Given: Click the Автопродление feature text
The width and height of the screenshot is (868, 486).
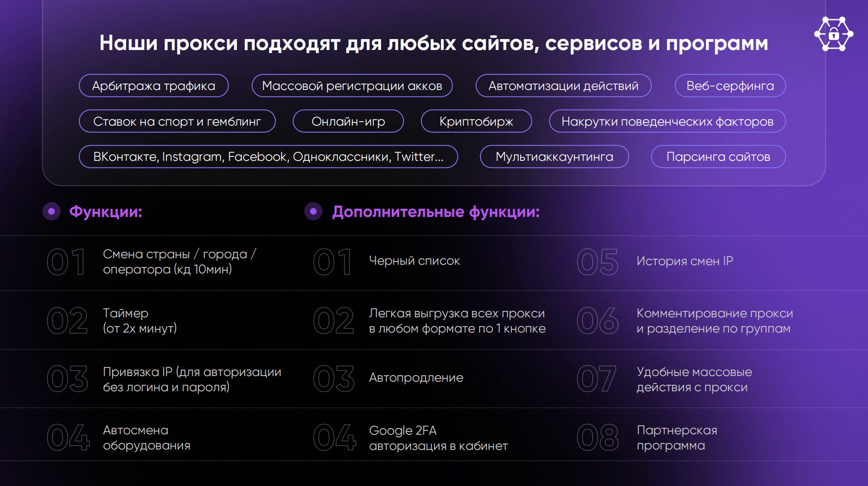Looking at the screenshot, I should (x=416, y=377).
